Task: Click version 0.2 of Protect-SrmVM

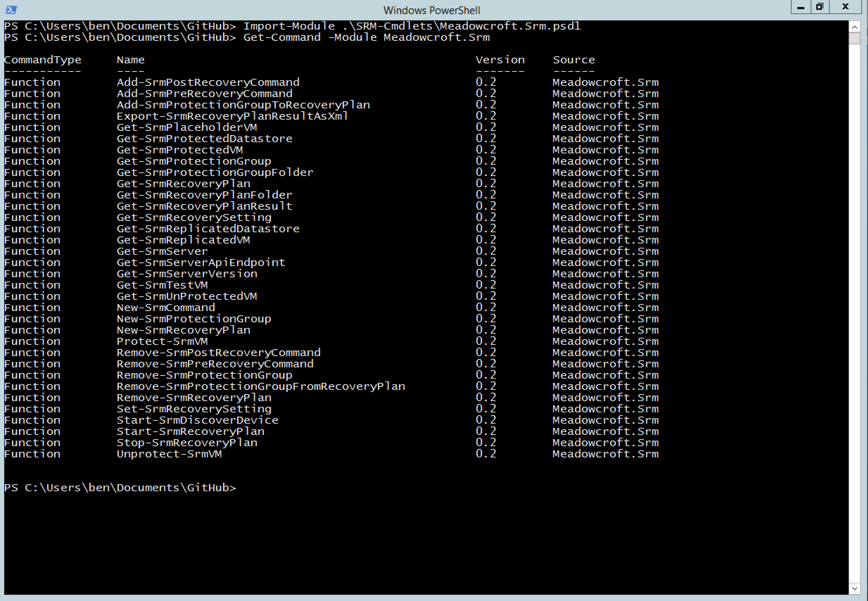Action: click(x=486, y=342)
